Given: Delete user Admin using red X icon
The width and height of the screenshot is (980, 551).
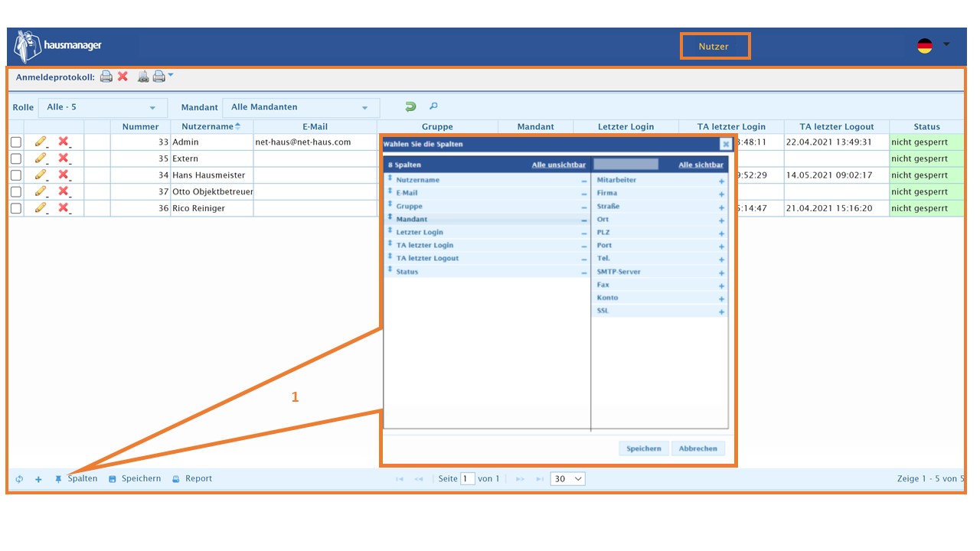Looking at the screenshot, I should (64, 142).
